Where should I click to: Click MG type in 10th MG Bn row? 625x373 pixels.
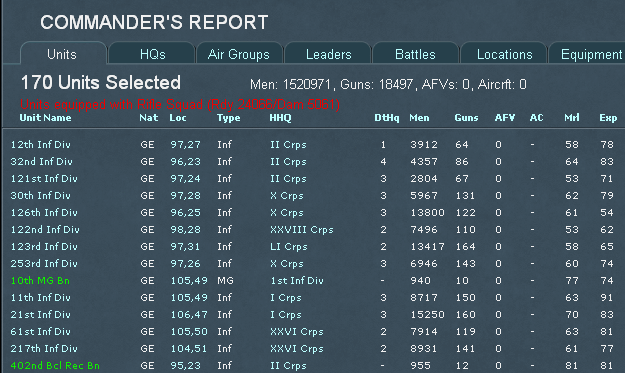tap(225, 281)
